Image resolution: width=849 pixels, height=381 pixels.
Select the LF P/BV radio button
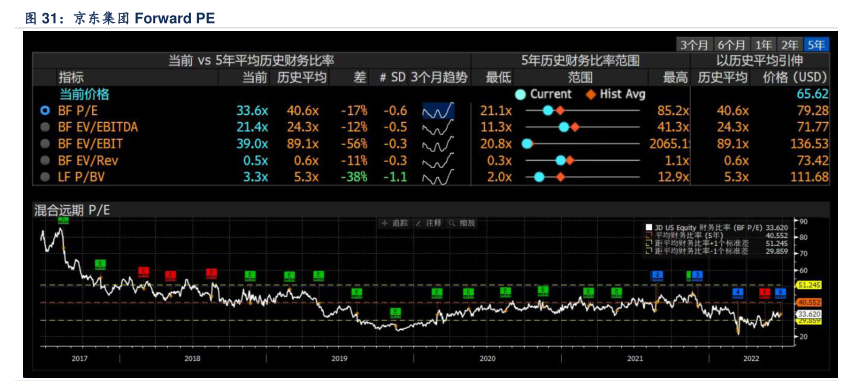click(45, 177)
